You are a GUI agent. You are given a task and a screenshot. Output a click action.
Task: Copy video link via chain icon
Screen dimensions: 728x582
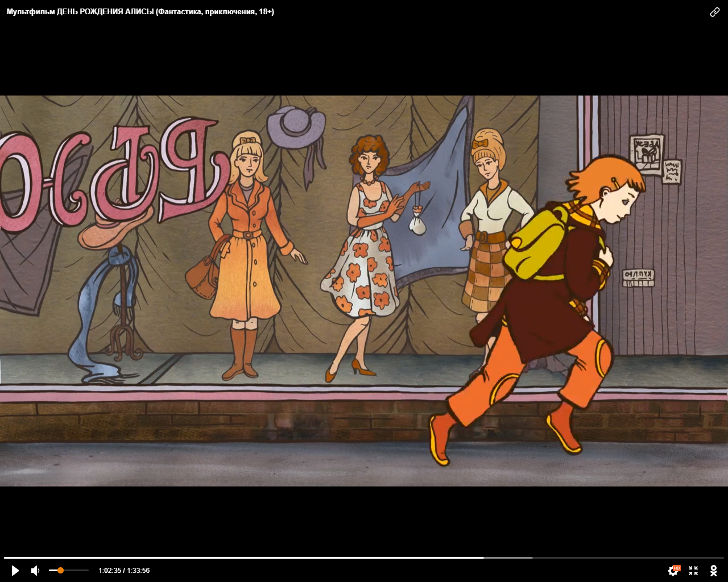(715, 12)
